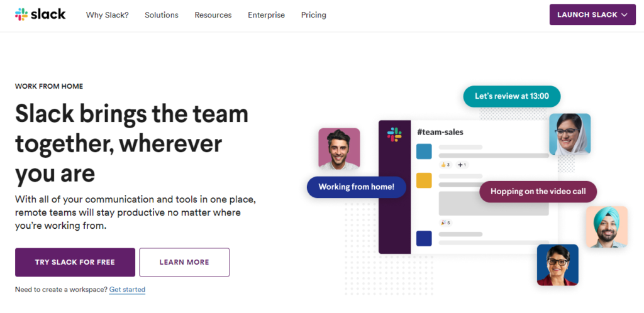The width and height of the screenshot is (644, 313).
Task: Click the headline Slack brings the team together
Action: (x=132, y=143)
